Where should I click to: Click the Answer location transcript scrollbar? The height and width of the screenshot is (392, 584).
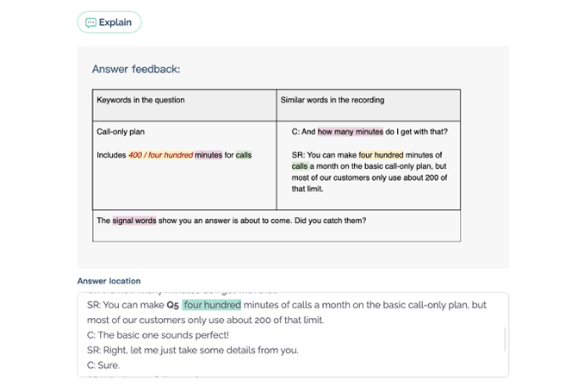coord(506,339)
